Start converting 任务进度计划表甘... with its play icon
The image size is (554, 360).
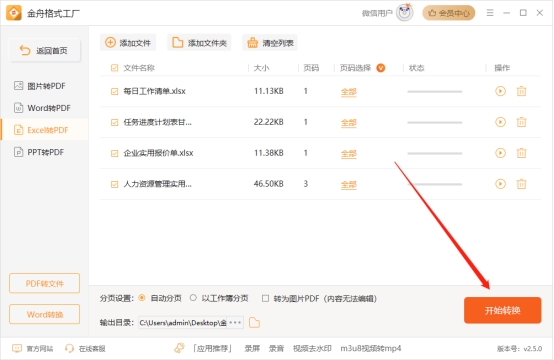click(x=500, y=122)
